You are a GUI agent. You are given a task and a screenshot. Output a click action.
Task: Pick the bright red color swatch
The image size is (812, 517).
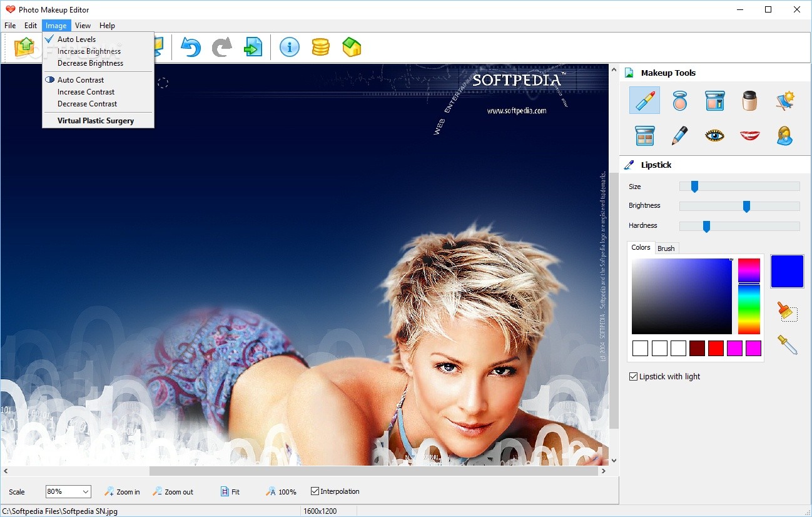(716, 349)
